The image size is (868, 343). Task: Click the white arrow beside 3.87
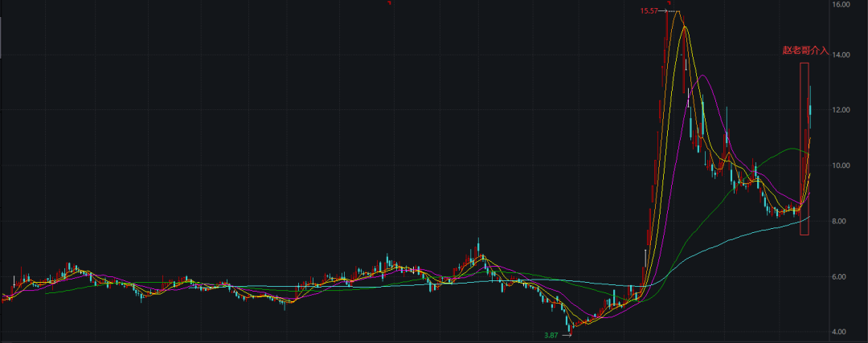566,335
